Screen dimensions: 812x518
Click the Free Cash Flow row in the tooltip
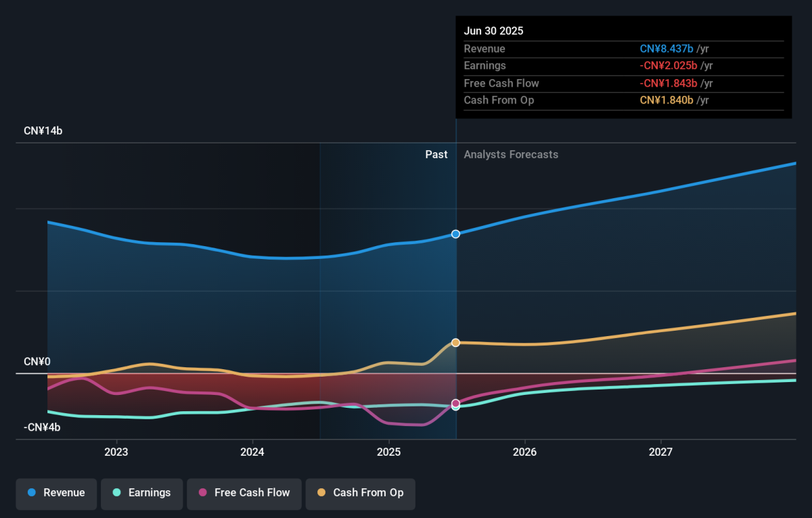coord(501,83)
